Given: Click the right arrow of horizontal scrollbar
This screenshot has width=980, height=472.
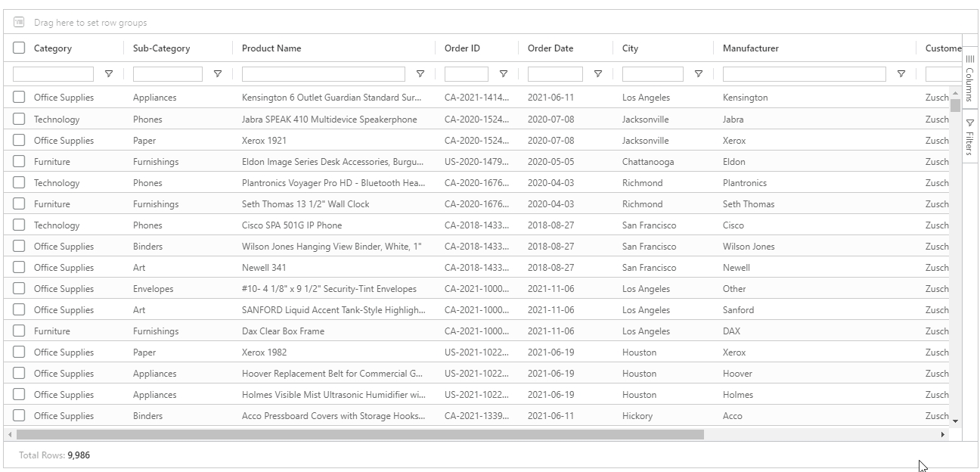Looking at the screenshot, I should pyautogui.click(x=942, y=435).
